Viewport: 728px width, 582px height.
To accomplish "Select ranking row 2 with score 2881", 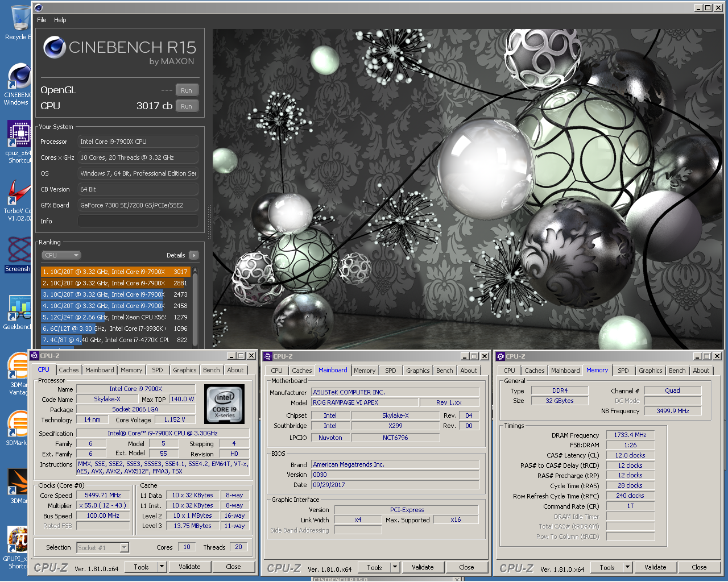I will point(116,283).
